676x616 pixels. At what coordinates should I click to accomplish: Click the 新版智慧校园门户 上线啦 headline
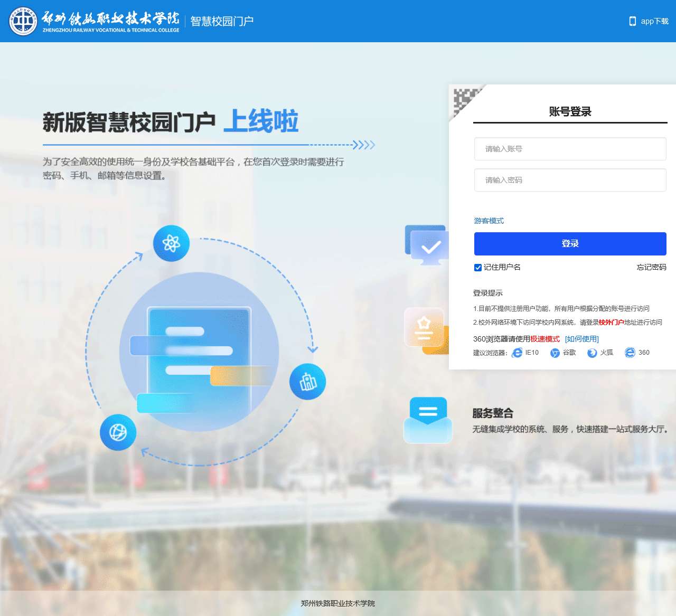coord(171,122)
